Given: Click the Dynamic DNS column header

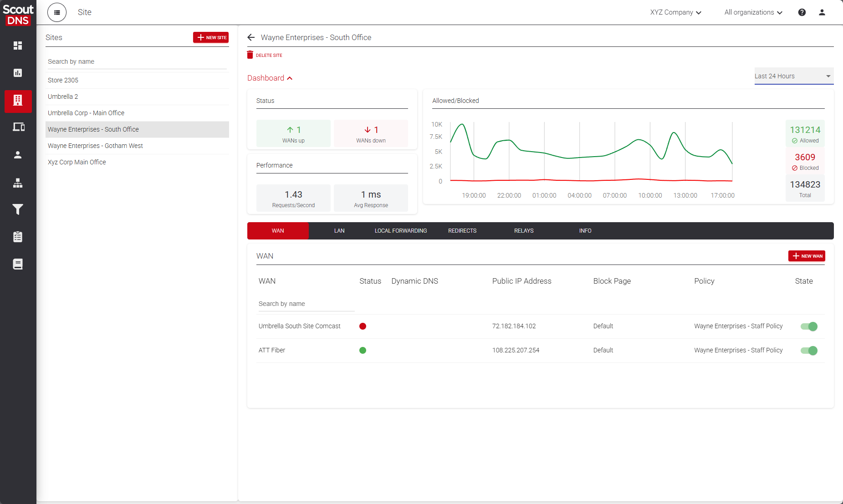Looking at the screenshot, I should (x=414, y=281).
